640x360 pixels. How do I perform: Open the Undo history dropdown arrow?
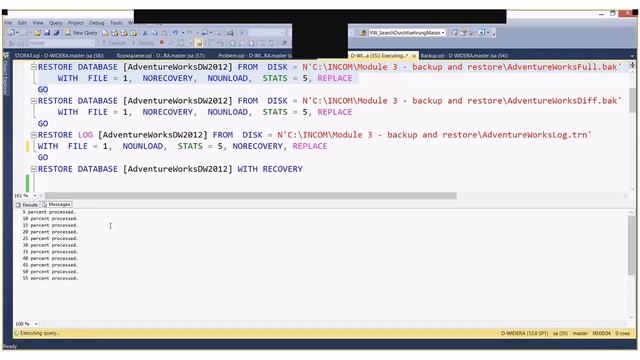click(183, 33)
